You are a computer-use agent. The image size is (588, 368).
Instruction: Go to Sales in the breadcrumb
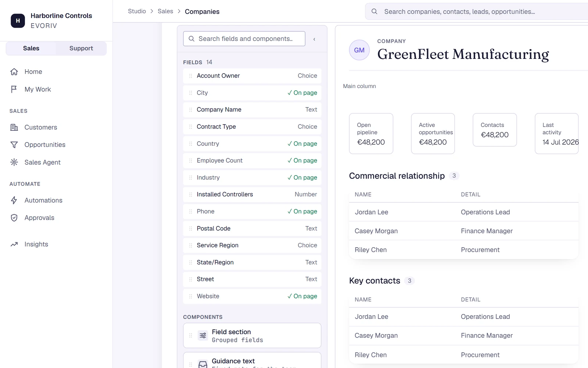(x=165, y=11)
